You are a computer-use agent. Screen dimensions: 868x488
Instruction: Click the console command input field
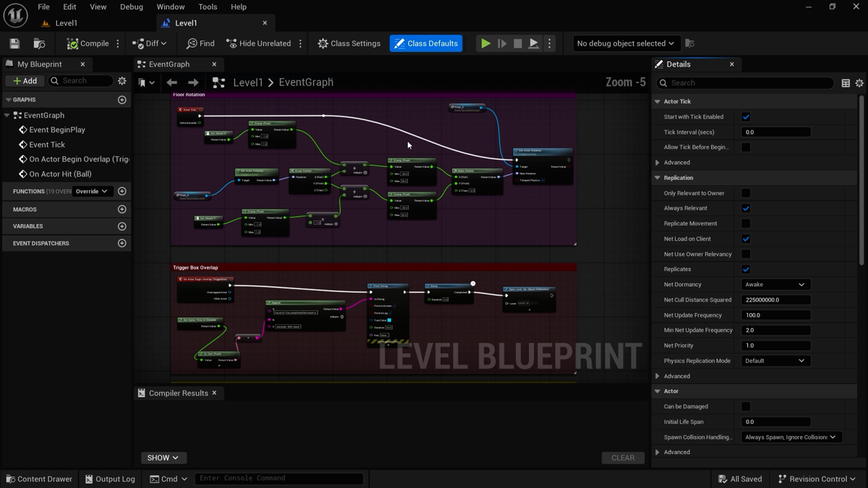[278, 478]
